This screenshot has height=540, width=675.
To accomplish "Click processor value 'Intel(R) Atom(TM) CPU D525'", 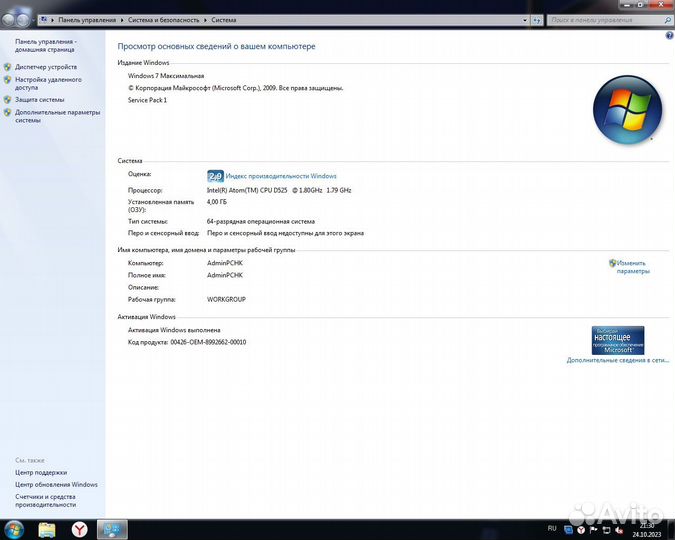I will point(247,190).
